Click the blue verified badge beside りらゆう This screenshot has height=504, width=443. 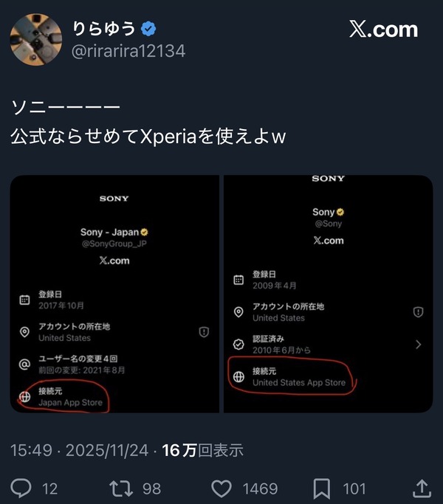click(x=148, y=29)
